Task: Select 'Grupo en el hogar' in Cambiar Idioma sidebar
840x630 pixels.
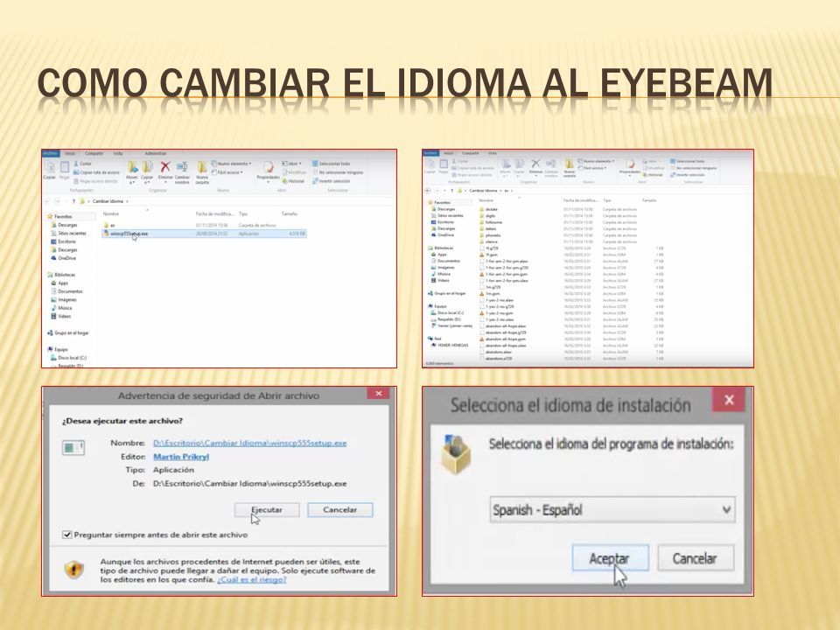Action: 68,332
